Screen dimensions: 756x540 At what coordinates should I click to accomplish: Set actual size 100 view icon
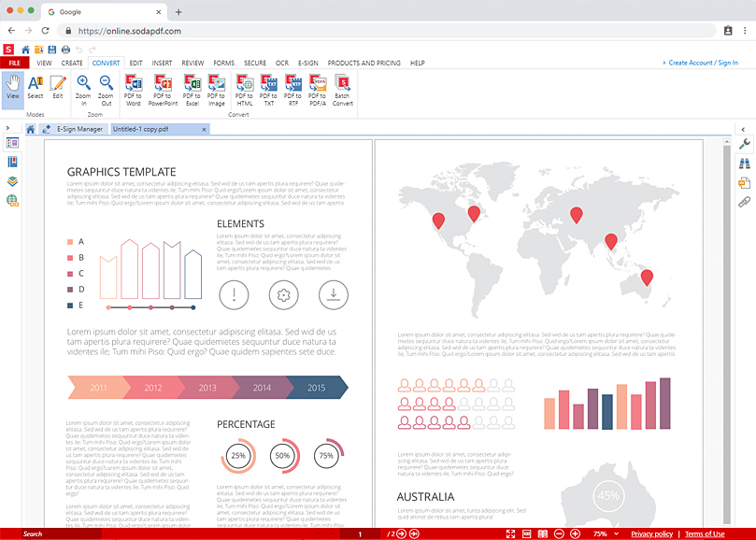pos(526,533)
